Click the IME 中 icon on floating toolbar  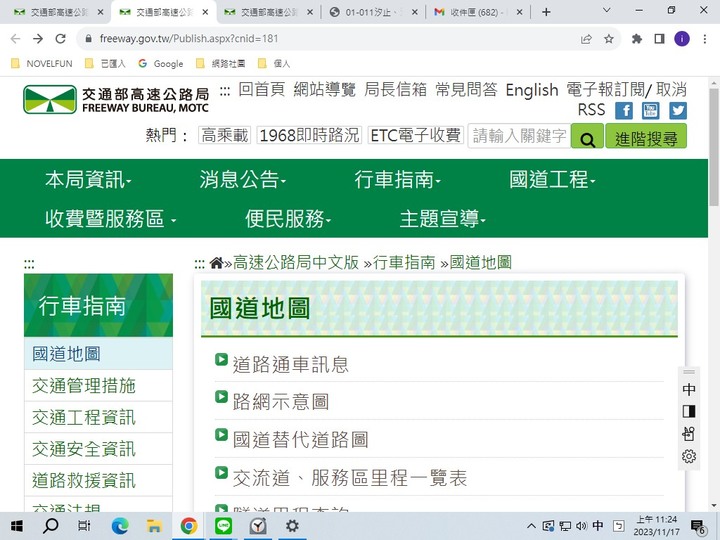click(x=689, y=390)
